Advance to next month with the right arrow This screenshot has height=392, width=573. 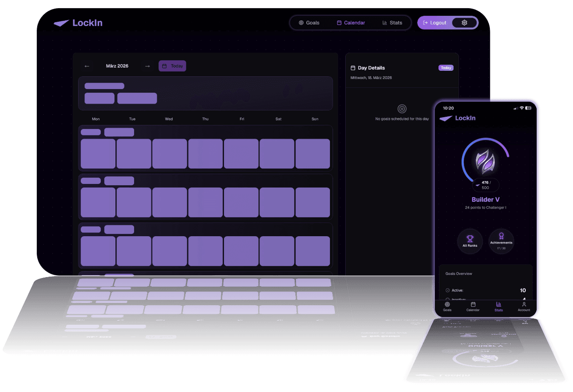coord(147,66)
